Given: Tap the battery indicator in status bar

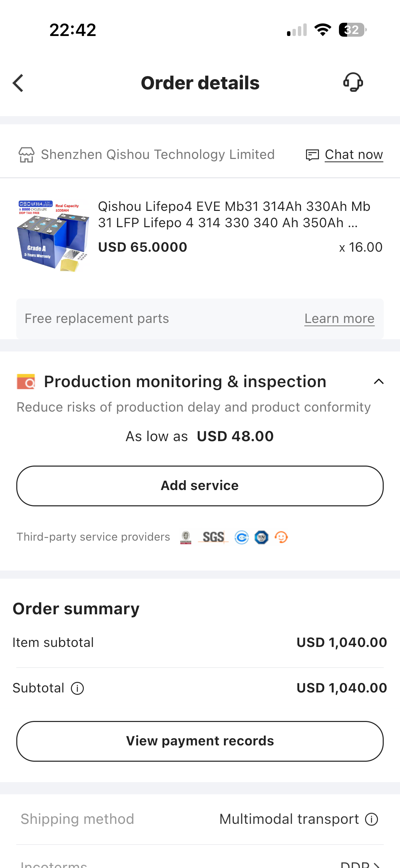Looking at the screenshot, I should click(352, 30).
